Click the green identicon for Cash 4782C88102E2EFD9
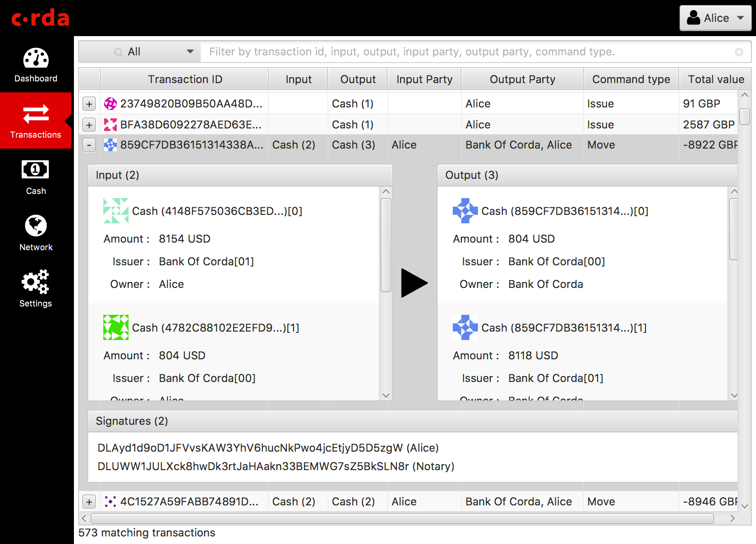 click(x=116, y=327)
